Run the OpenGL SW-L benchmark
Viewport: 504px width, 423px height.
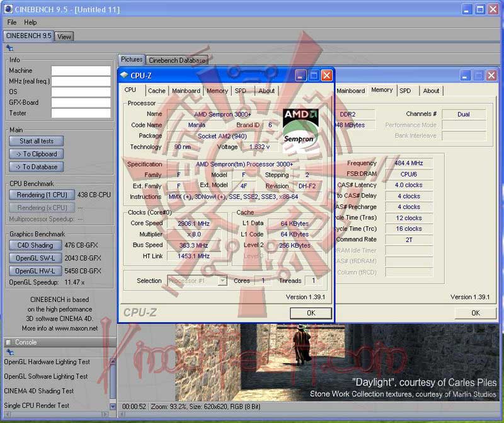click(x=35, y=258)
